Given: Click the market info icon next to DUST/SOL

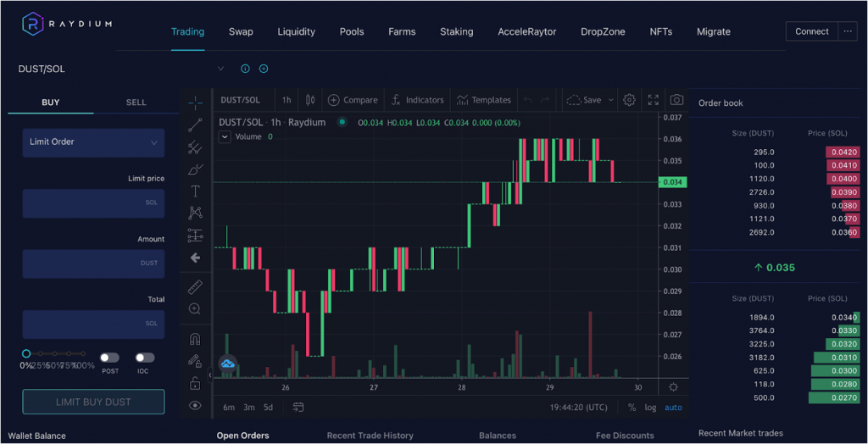Looking at the screenshot, I should pyautogui.click(x=245, y=69).
